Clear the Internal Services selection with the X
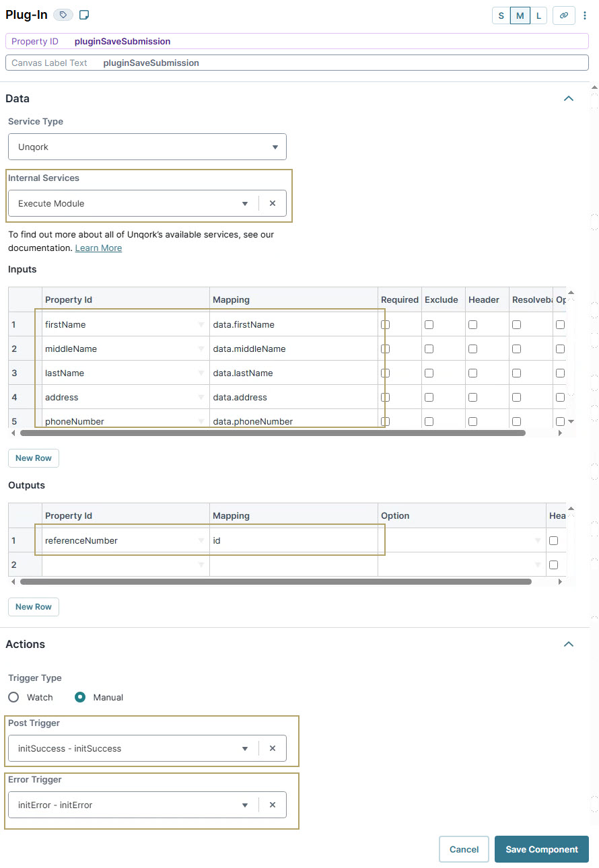The width and height of the screenshot is (599, 868). coord(273,203)
